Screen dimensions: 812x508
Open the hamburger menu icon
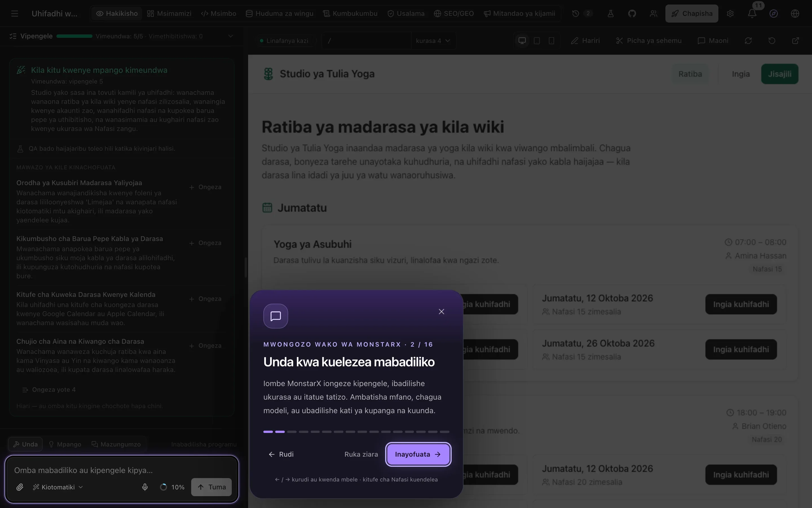[x=14, y=14]
